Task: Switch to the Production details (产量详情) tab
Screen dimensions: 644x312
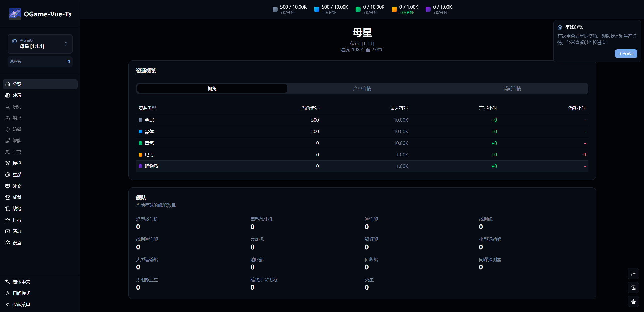Action: pos(362,89)
